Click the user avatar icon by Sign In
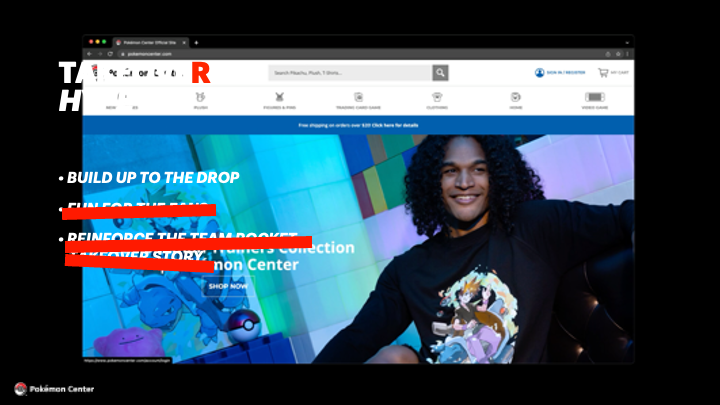The height and width of the screenshot is (405, 720). click(540, 73)
